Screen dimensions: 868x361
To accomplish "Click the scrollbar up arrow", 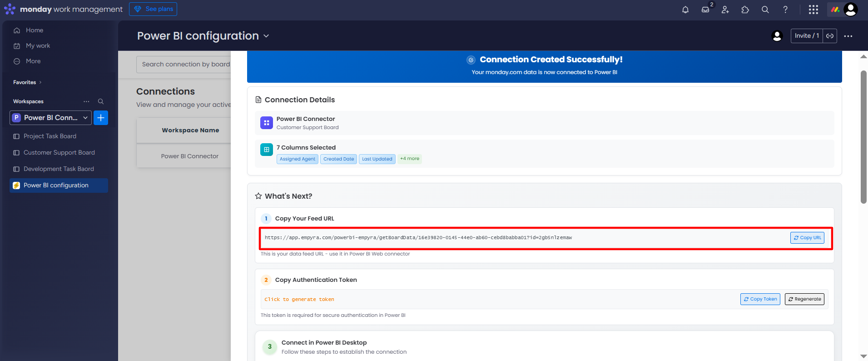I will 863,57.
